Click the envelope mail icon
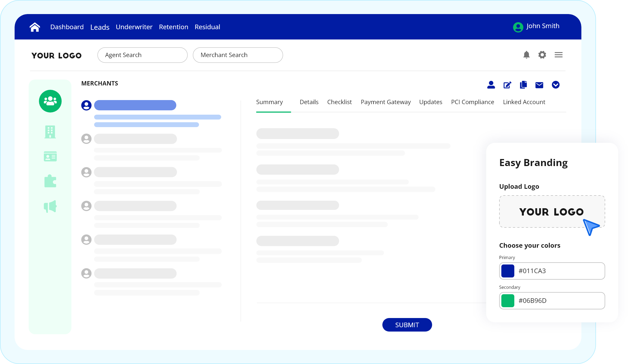The width and height of the screenshot is (636, 364). pyautogui.click(x=539, y=85)
